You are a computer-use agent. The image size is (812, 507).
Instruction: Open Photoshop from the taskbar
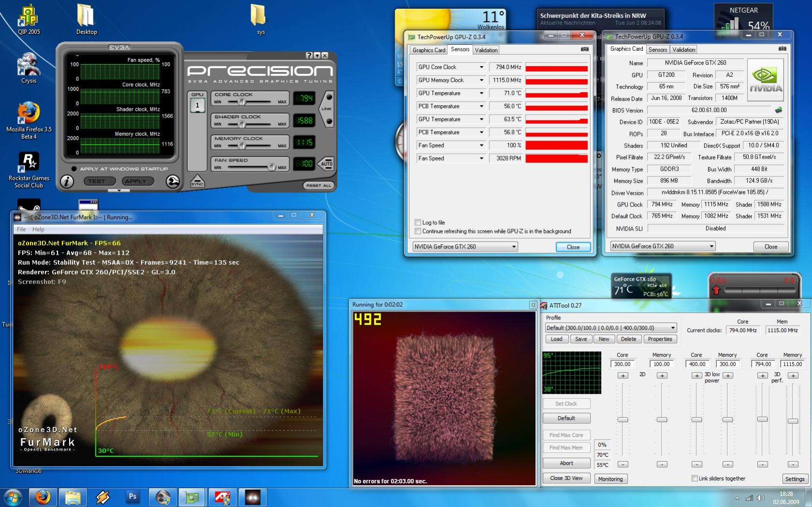point(132,497)
